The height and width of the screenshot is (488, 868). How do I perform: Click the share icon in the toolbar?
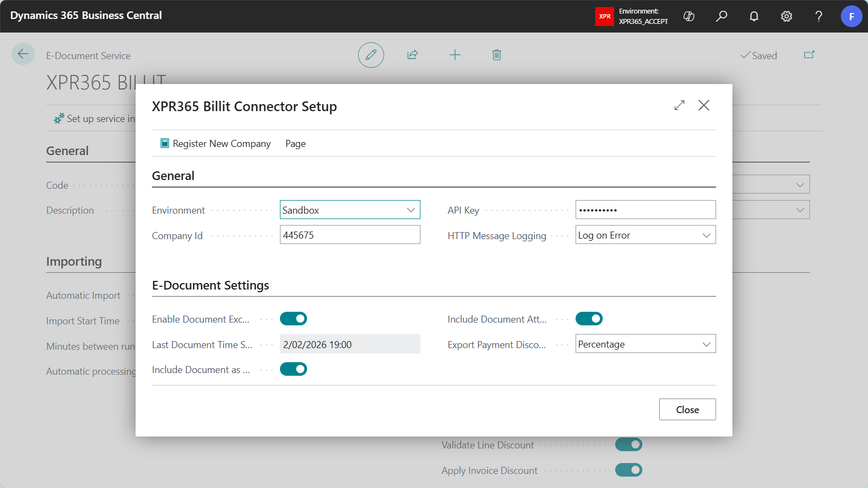pyautogui.click(x=412, y=55)
